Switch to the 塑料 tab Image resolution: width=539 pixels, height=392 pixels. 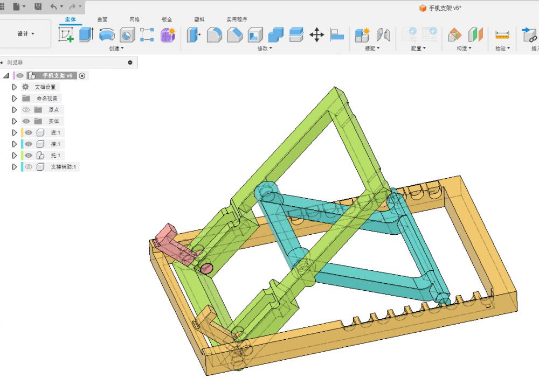[x=199, y=19]
